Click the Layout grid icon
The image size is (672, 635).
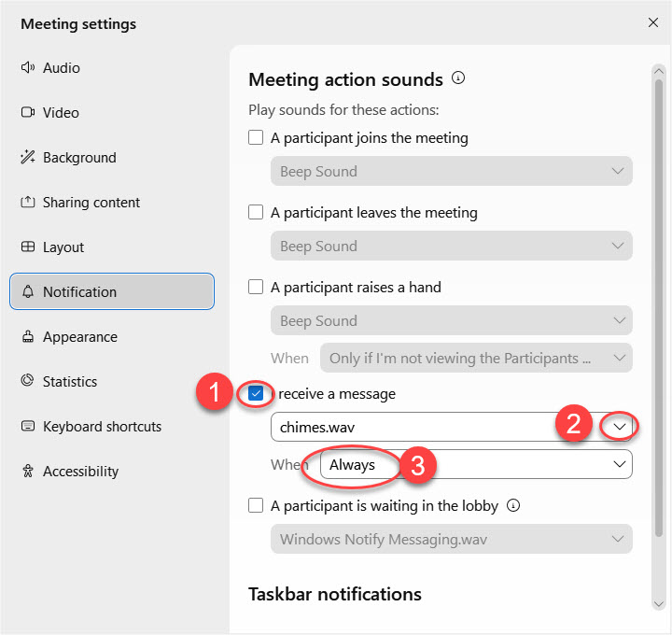(27, 247)
